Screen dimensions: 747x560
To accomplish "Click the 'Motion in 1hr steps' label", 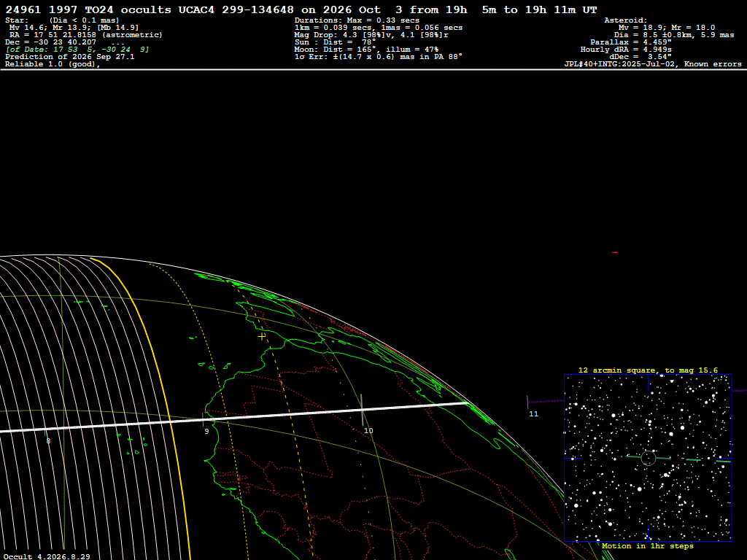I will pyautogui.click(x=648, y=545).
